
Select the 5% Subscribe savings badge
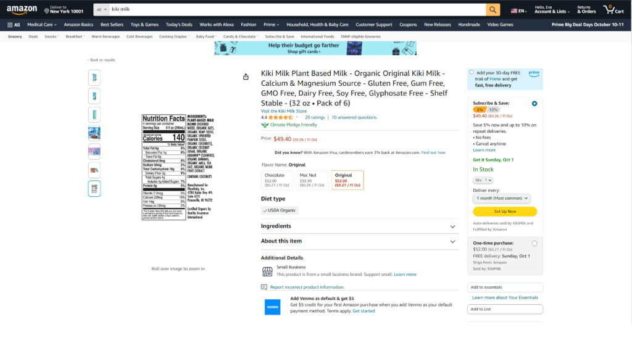click(x=479, y=110)
